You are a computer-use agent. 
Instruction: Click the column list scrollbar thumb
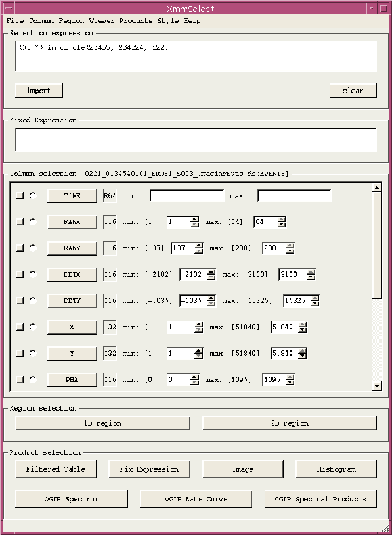(377, 245)
